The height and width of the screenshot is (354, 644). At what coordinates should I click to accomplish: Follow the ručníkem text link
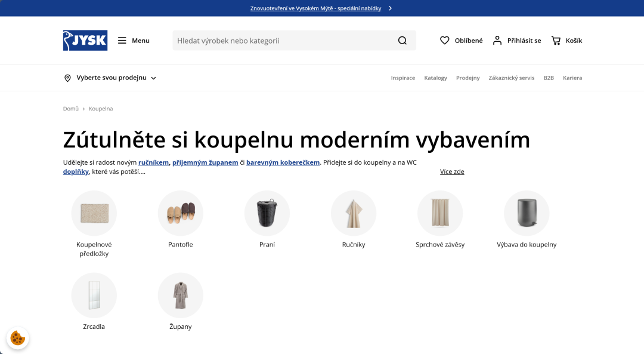point(153,162)
